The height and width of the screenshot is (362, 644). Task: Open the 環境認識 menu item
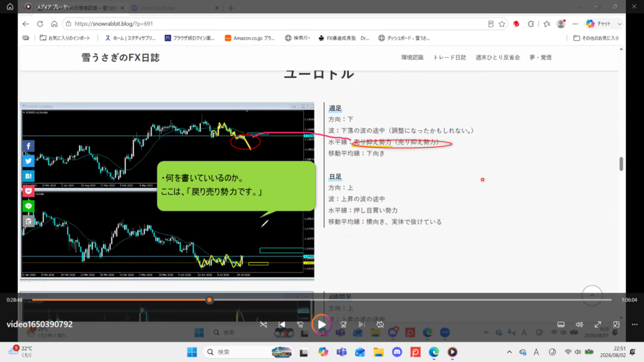point(413,57)
